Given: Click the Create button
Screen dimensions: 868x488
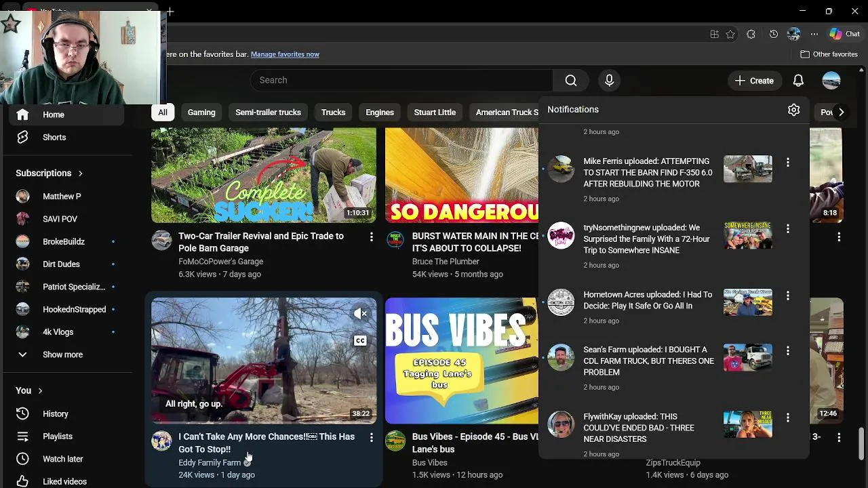Looking at the screenshot, I should click(754, 81).
